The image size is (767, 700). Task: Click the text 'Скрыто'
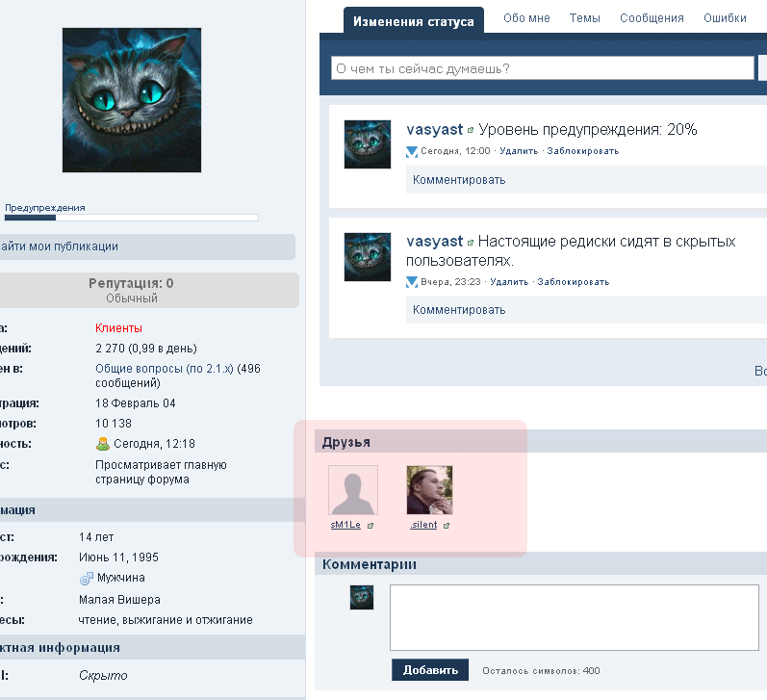(x=103, y=676)
